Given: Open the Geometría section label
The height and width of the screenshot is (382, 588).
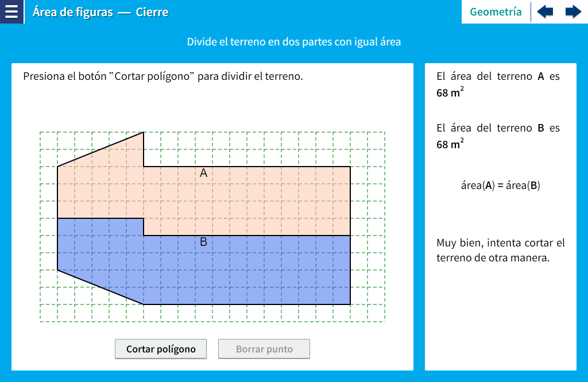Looking at the screenshot, I should (x=496, y=11).
